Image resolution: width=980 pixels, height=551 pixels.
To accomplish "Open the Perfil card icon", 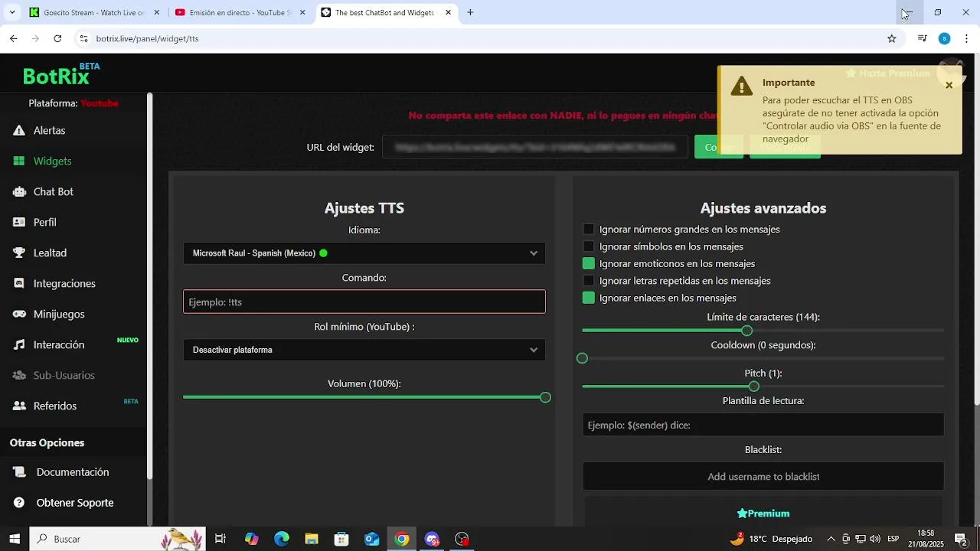I will [19, 223].
